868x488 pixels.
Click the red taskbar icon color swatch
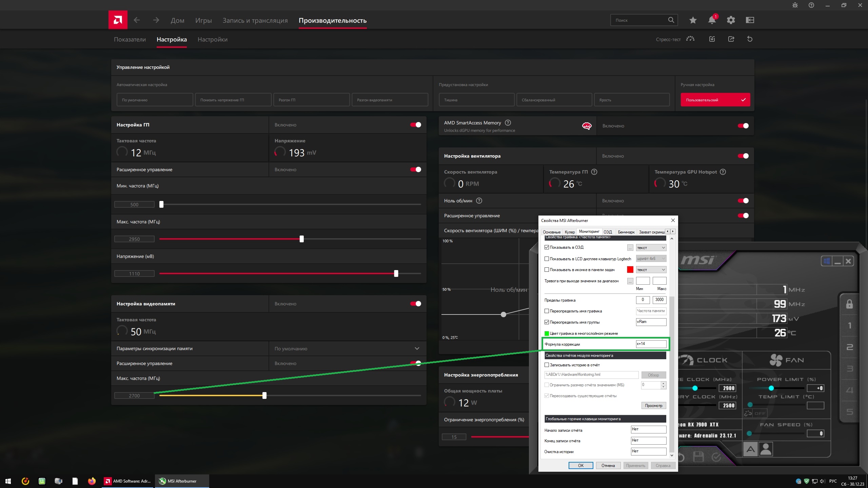[630, 270]
